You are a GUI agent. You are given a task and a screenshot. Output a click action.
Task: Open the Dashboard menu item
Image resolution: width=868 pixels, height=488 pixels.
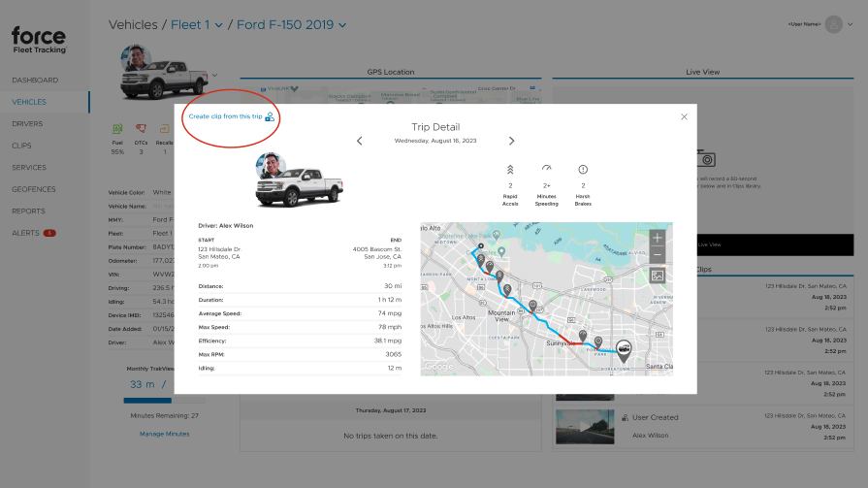click(35, 81)
